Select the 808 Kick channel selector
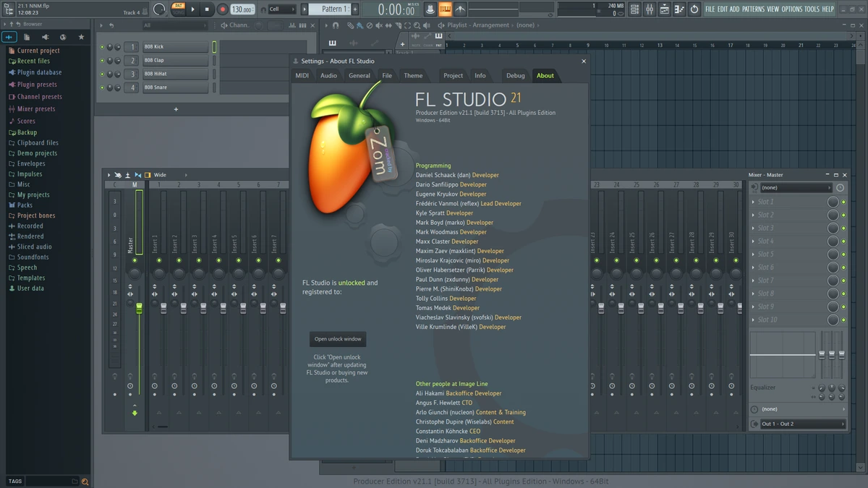 tap(214, 47)
